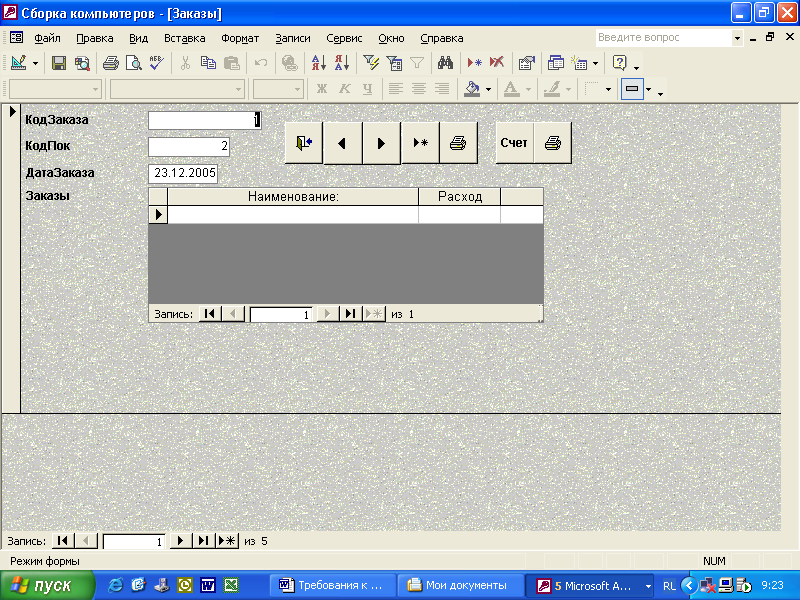Open the Line Width dropdown
The height and width of the screenshot is (600, 800).
(x=608, y=89)
